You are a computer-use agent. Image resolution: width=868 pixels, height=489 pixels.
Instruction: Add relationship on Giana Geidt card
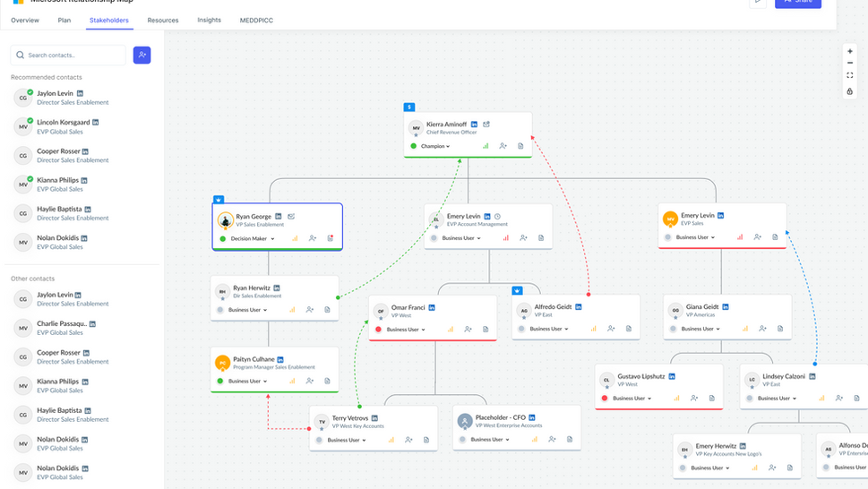762,329
